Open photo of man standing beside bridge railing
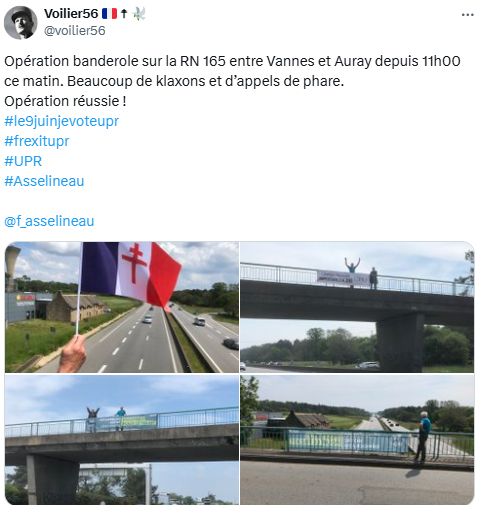477x505 pixels. (x=357, y=439)
